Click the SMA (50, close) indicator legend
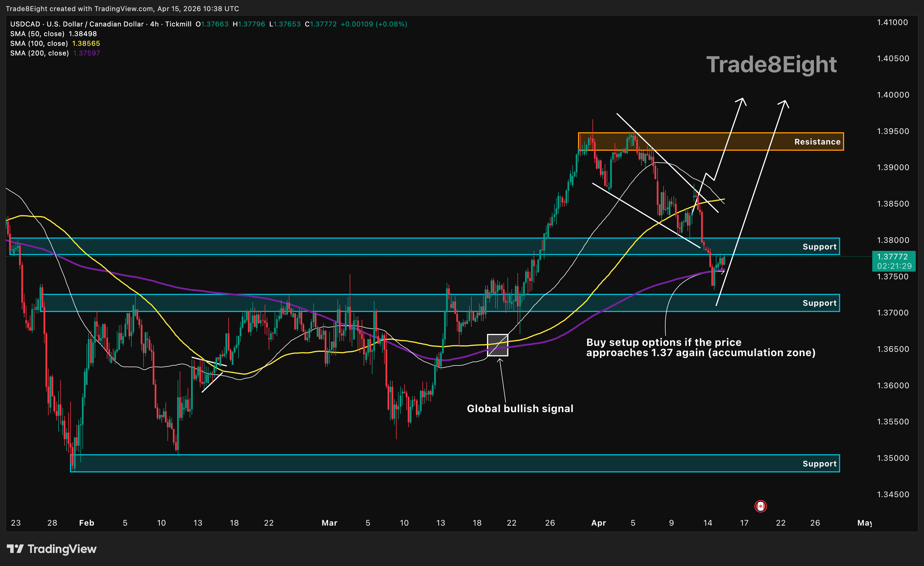This screenshot has width=924, height=566. coord(53,34)
